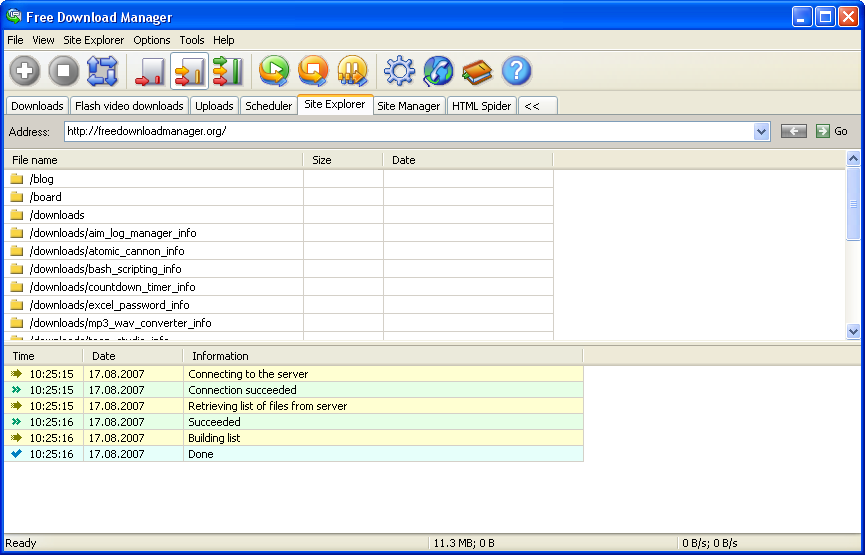This screenshot has height=555, width=865.
Task: Open the Tools menu
Action: (192, 40)
